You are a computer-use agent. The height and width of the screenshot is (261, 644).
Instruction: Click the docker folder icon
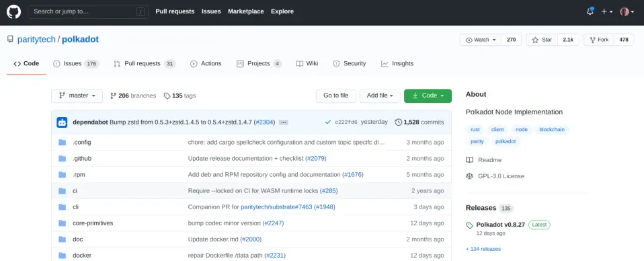point(62,255)
